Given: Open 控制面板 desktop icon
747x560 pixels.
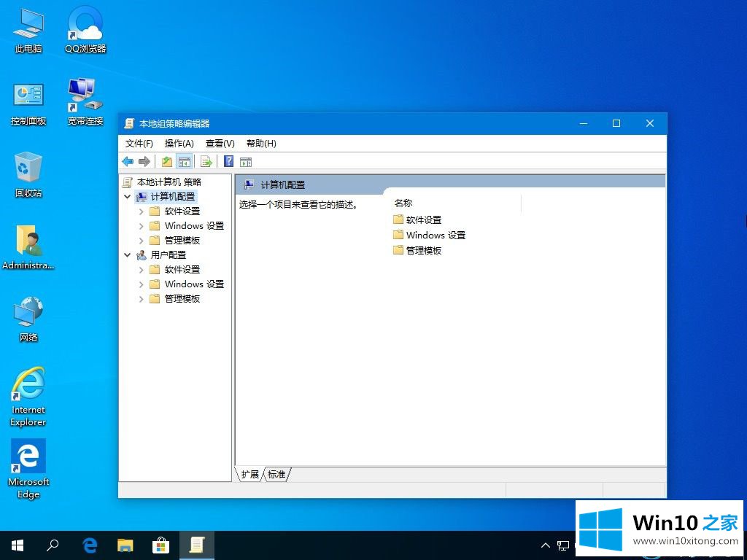Looking at the screenshot, I should (x=28, y=103).
